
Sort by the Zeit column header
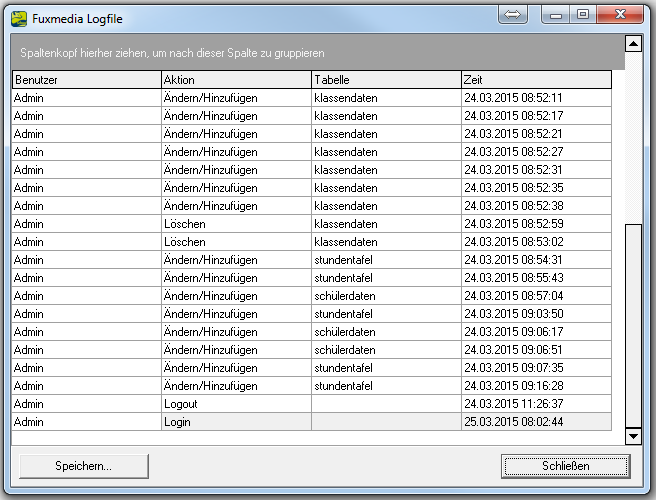click(536, 79)
